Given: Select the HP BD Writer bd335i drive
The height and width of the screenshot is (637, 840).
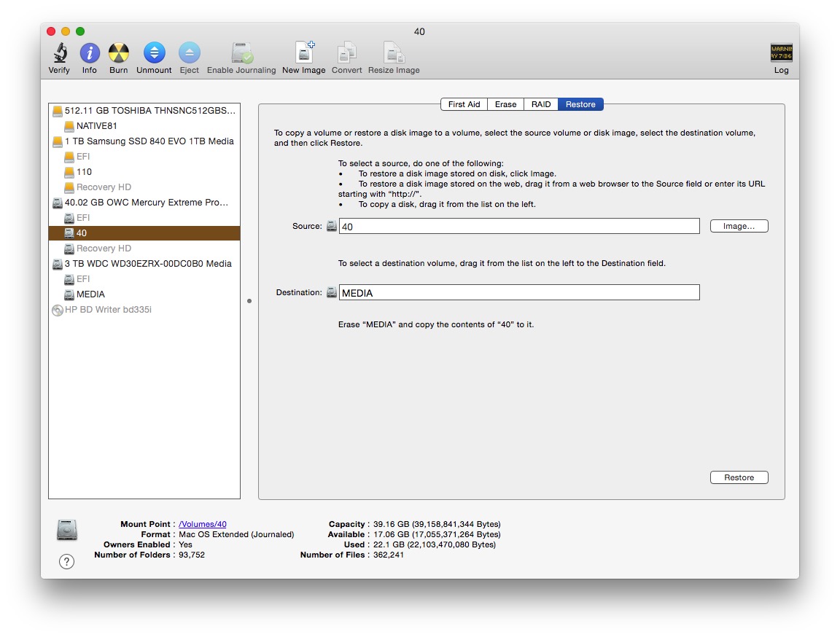Looking at the screenshot, I should coord(144,310).
